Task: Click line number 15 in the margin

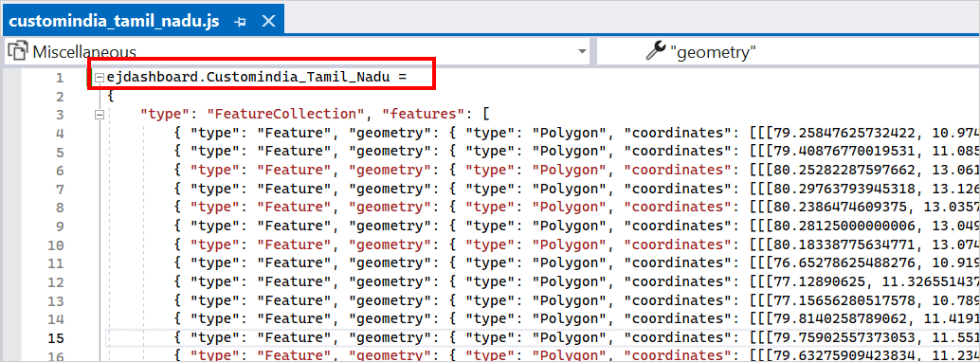Action: tap(56, 337)
